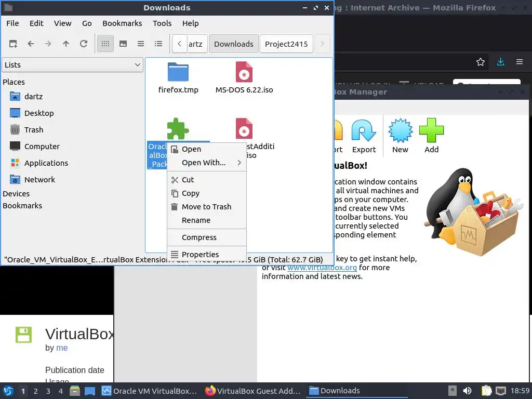Select the Guest Additions iso file icon
This screenshot has width=532, height=399.
[244, 129]
